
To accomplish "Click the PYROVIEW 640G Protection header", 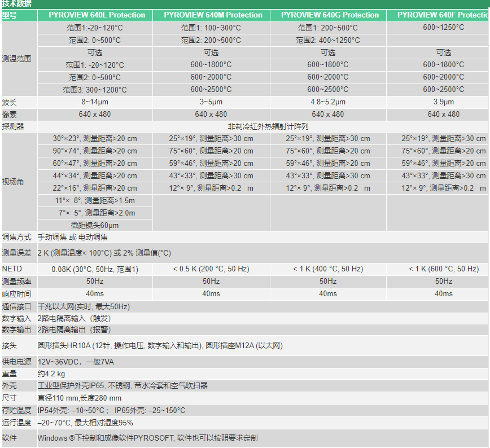I will point(330,15).
